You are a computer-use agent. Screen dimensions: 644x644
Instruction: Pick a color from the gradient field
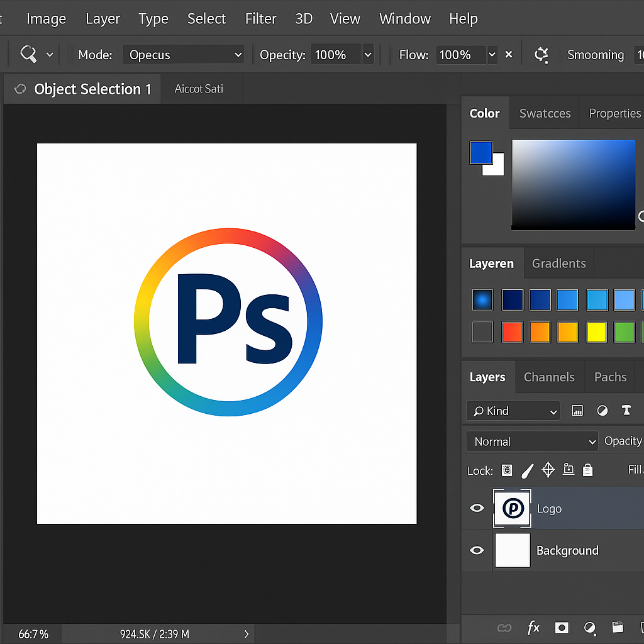click(x=574, y=184)
